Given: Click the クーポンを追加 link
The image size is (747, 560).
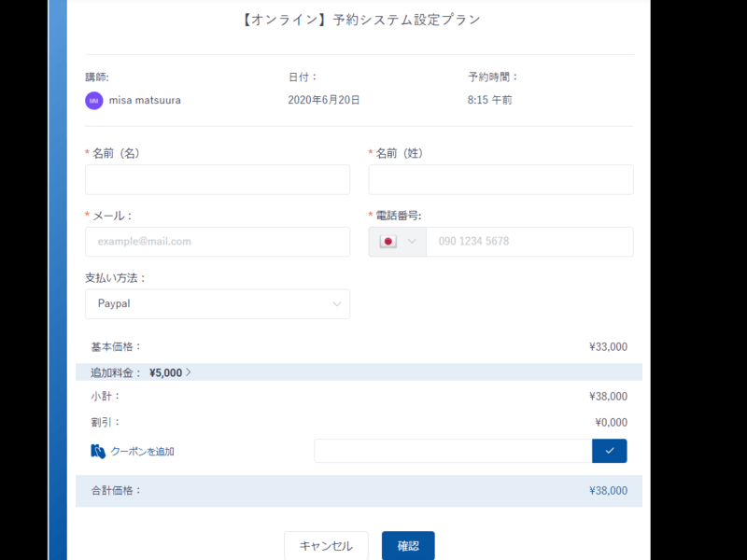Looking at the screenshot, I should pyautogui.click(x=142, y=452).
